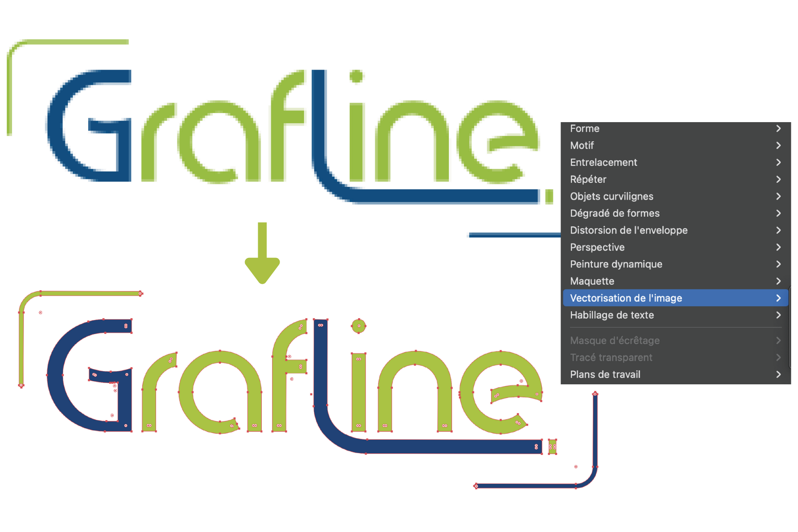Expand chevron beside Plans de travail
The width and height of the screenshot is (798, 532).
[778, 374]
